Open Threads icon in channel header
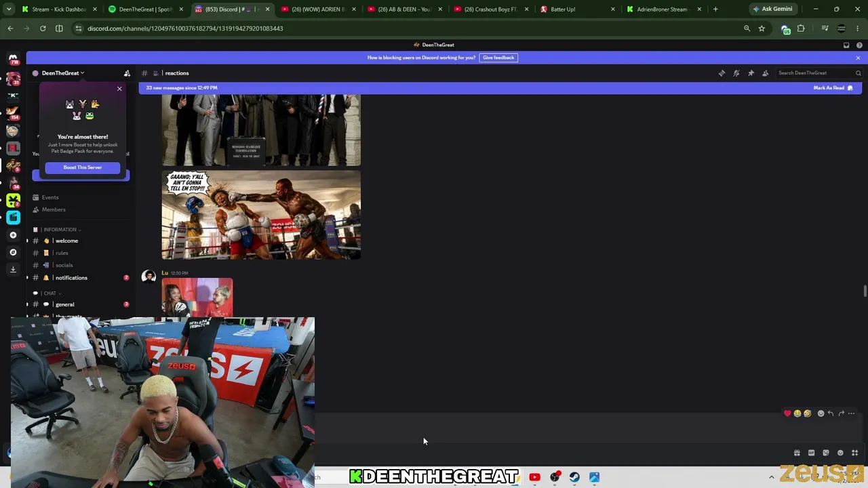 pos(722,73)
